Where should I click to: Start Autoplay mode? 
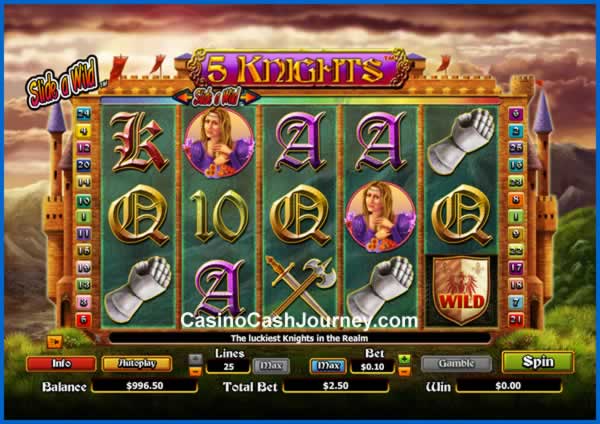[x=137, y=364]
